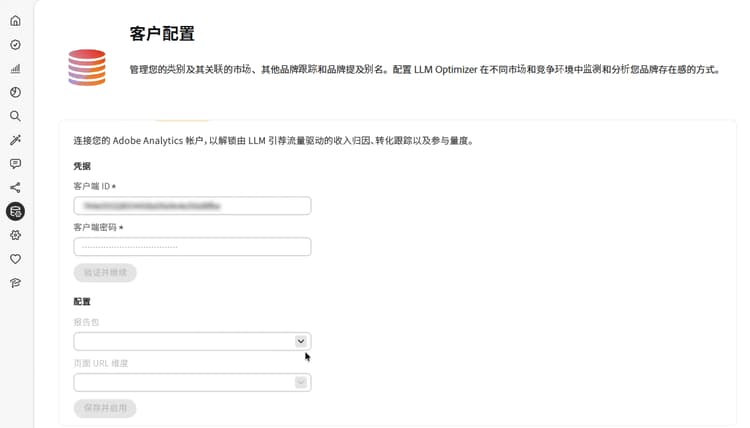Click the 客户端 ID field label
The image size is (750, 428).
95,186
